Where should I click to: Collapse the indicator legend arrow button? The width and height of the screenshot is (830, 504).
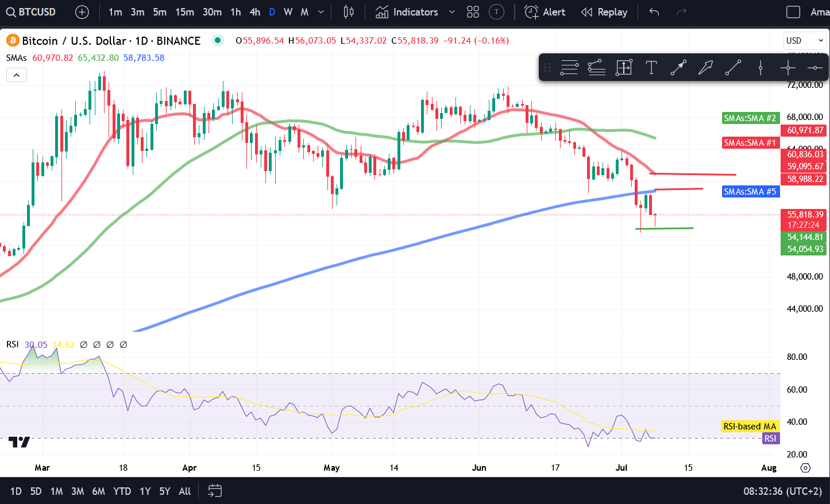[x=17, y=75]
